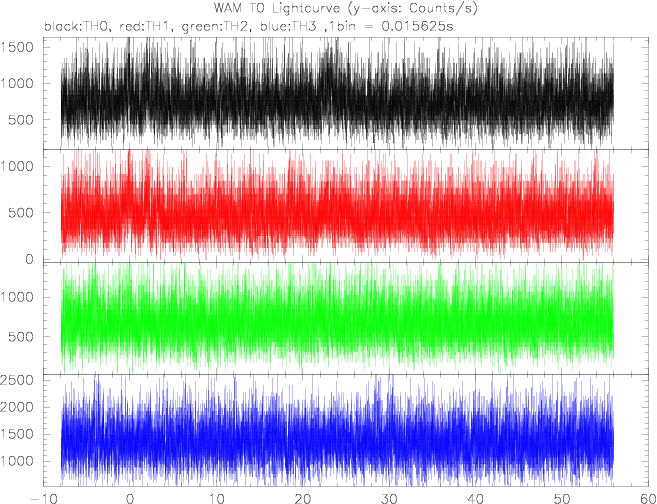Click the 1000 y-axis label of black panel
657x504 pixels.
click(x=18, y=83)
